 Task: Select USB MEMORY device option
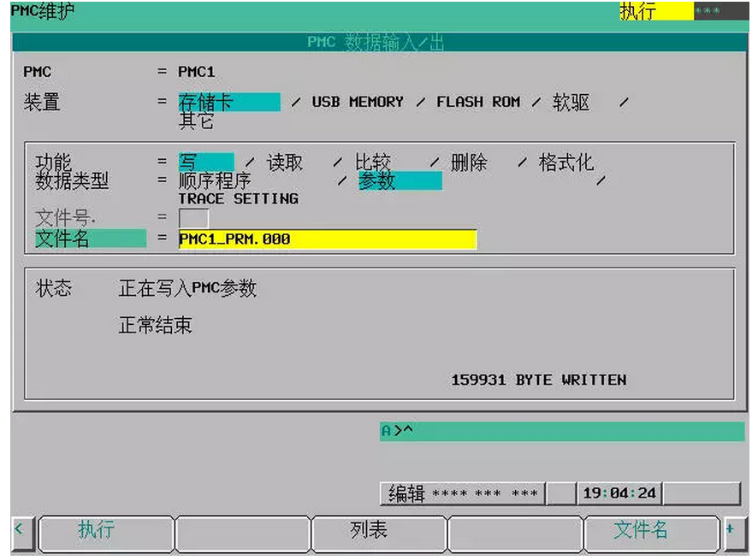357,102
